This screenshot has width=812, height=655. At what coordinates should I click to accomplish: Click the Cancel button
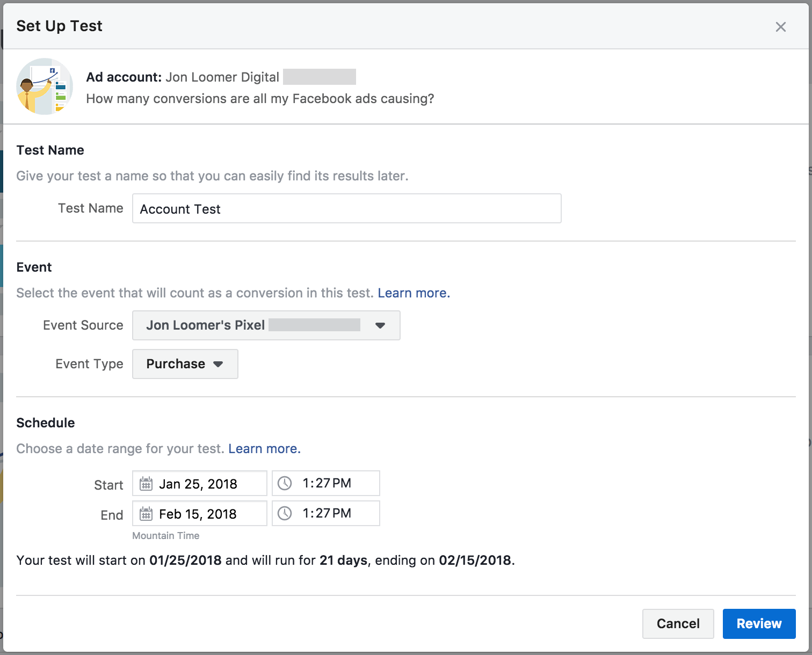click(678, 624)
